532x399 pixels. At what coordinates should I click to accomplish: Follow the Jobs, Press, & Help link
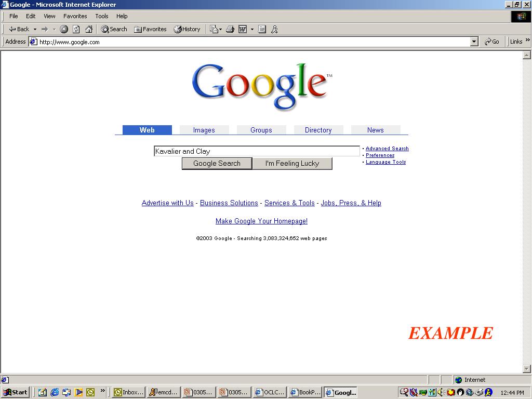pyautogui.click(x=351, y=203)
